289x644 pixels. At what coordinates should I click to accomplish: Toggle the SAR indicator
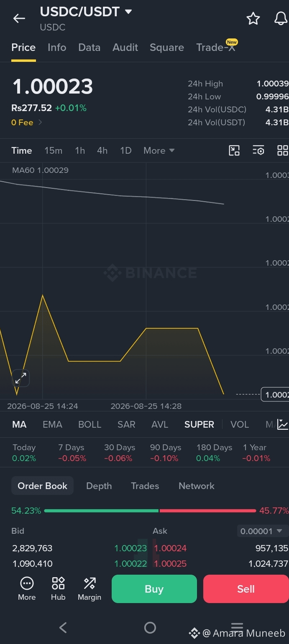(126, 424)
